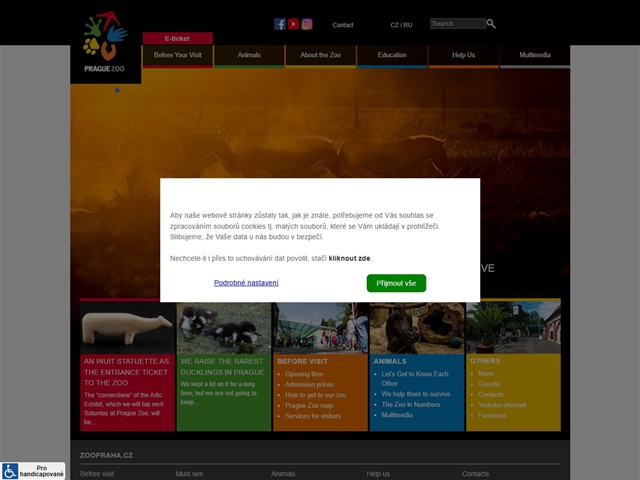Screen dimensions: 640x480
Task: Click the search magnifier icon
Action: point(491,23)
